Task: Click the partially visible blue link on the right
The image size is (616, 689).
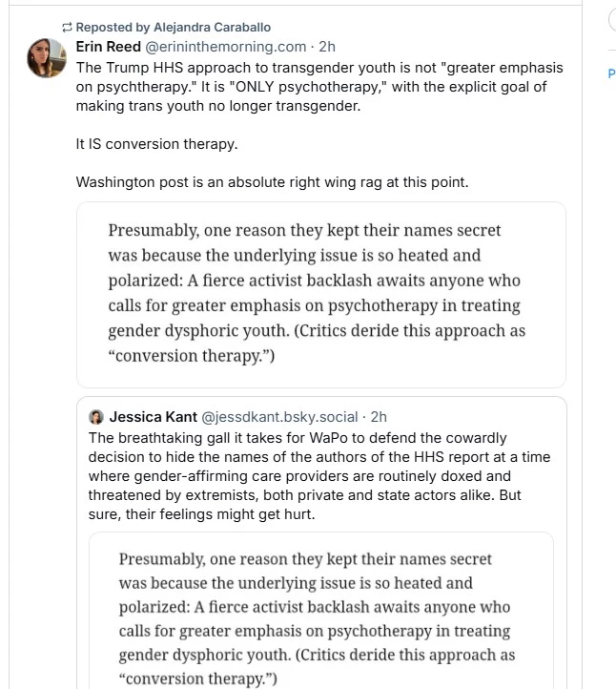Action: [610, 73]
